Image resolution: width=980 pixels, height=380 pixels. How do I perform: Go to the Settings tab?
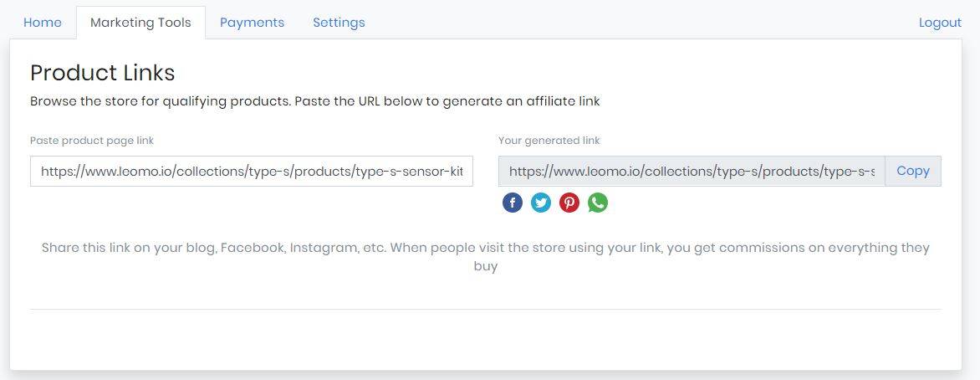[339, 23]
